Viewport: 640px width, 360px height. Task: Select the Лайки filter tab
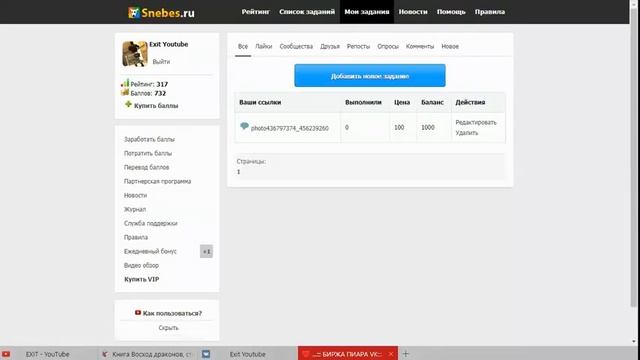(x=264, y=47)
